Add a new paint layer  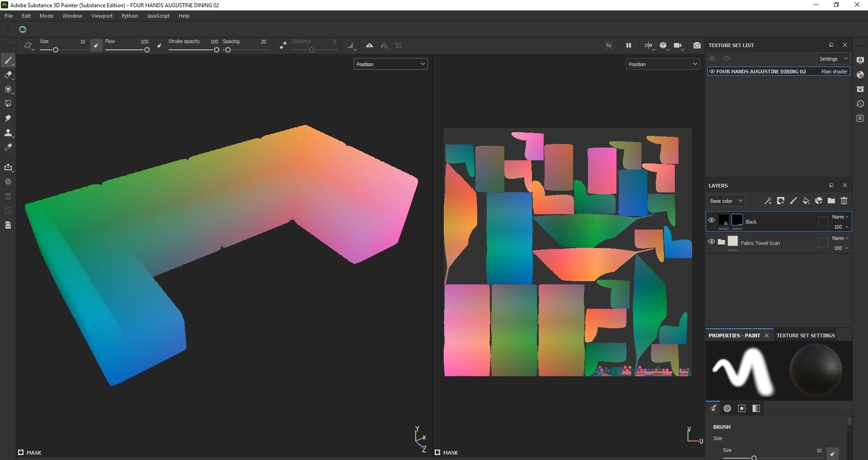[x=793, y=201]
